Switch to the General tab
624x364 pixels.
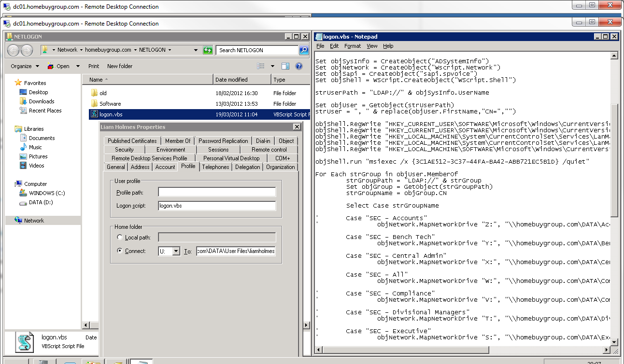pos(116,167)
